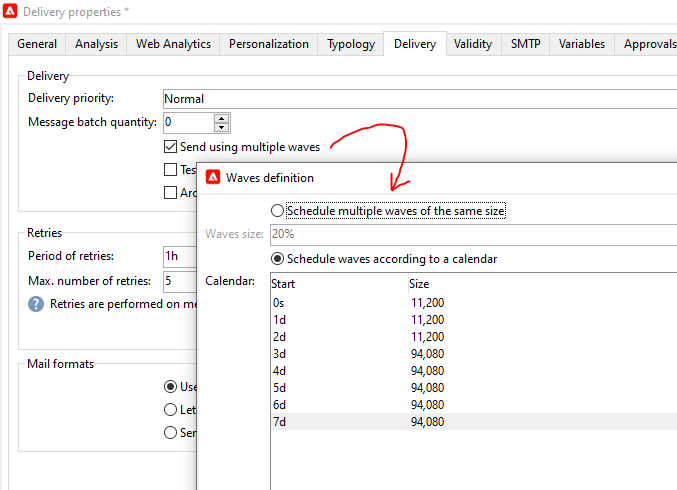Go to the SMTP tab
Screen dimensions: 677x490
pyautogui.click(x=525, y=44)
